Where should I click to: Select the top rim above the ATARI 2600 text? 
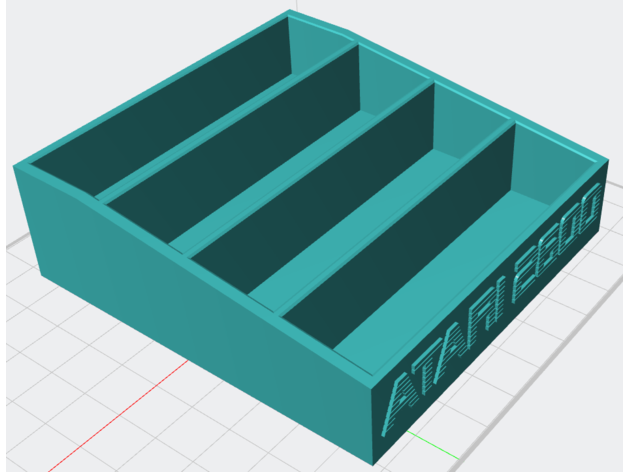pos(490,270)
